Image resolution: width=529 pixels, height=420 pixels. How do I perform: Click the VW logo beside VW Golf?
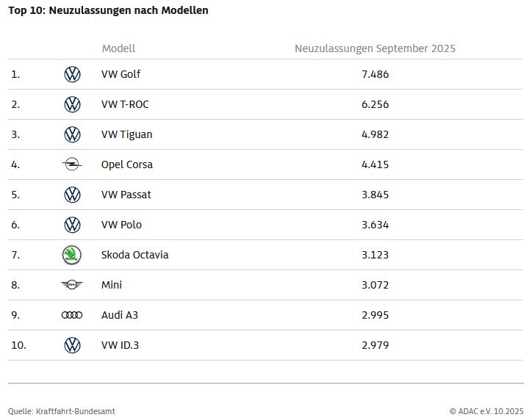72,74
